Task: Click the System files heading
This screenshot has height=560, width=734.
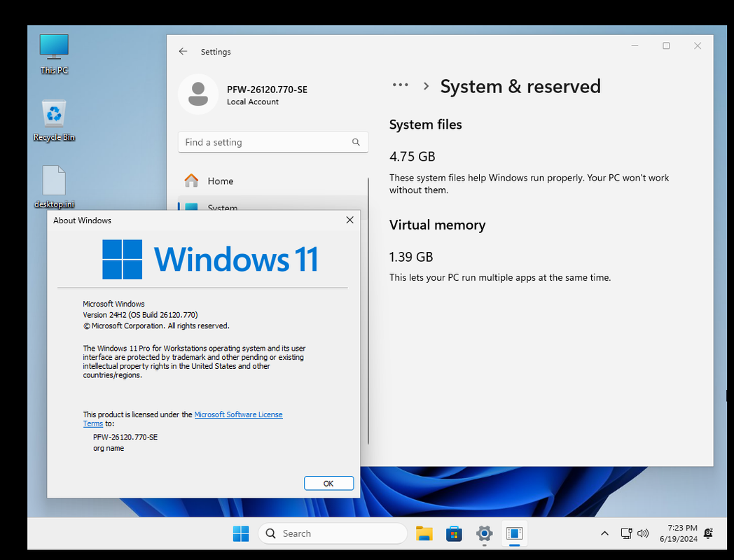Action: click(426, 125)
